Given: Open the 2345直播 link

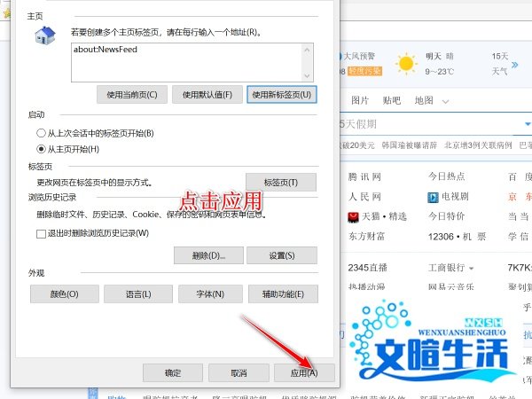Looking at the screenshot, I should [367, 268].
